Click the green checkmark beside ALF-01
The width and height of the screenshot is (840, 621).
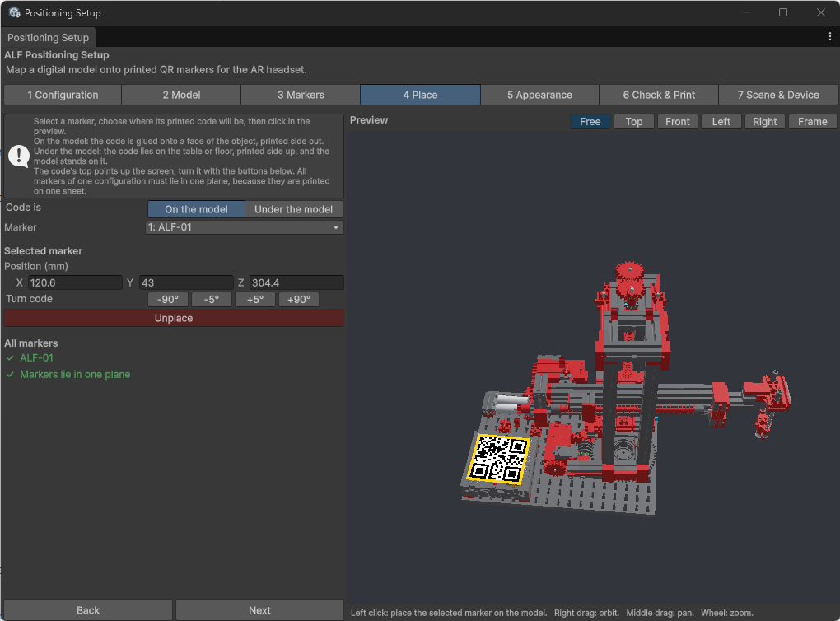point(10,358)
